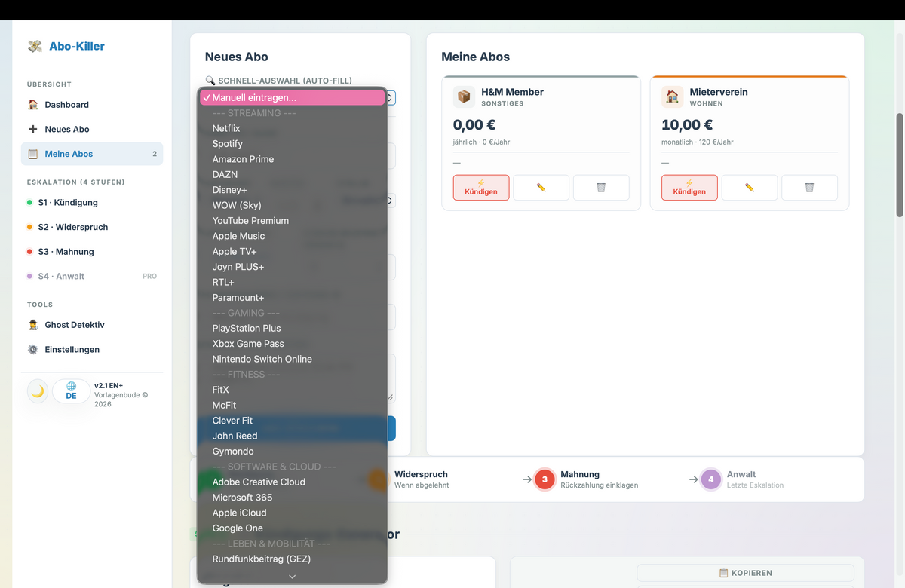Pick Apple iCloud from the list
Viewport: 905px width, 588px height.
point(293,513)
